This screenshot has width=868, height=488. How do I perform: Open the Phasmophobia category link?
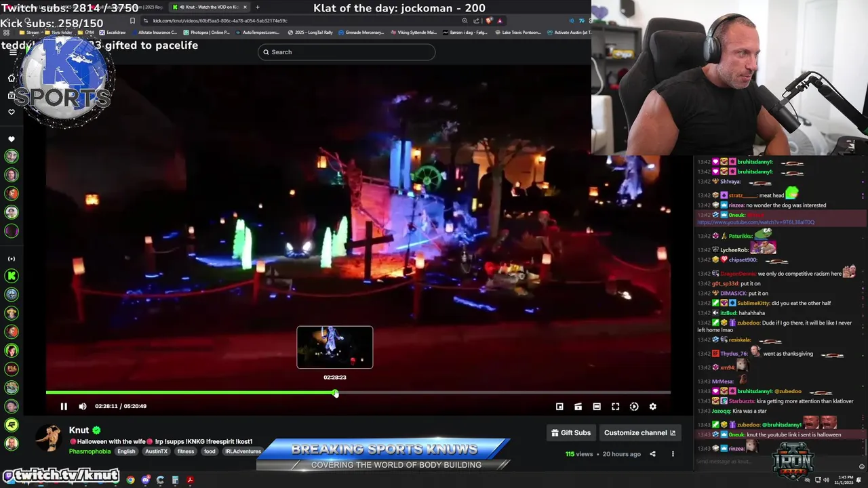(90, 451)
